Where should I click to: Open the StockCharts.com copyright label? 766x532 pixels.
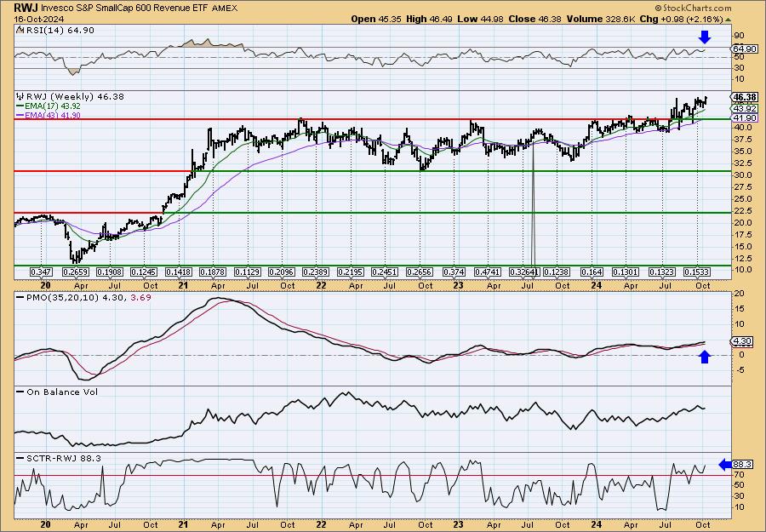693,8
